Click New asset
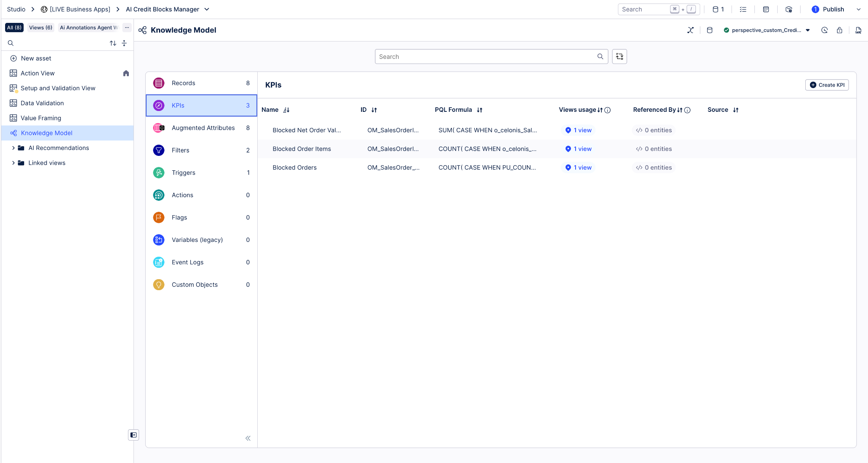This screenshot has width=868, height=463. point(36,58)
